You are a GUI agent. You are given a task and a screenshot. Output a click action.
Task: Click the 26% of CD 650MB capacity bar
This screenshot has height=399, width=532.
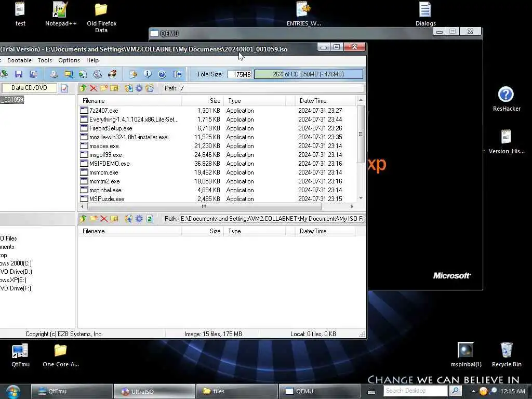click(x=309, y=74)
